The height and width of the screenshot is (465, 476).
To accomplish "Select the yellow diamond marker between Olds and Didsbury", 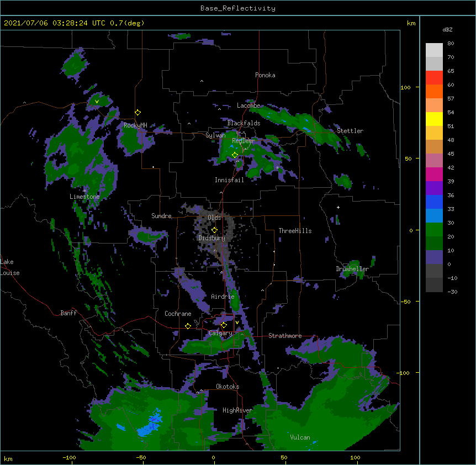I will point(214,230).
